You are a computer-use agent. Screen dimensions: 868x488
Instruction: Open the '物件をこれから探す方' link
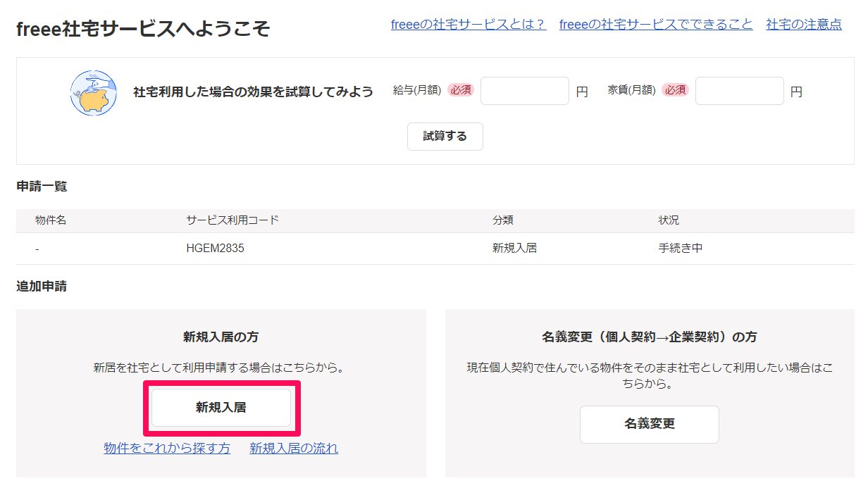click(x=167, y=449)
